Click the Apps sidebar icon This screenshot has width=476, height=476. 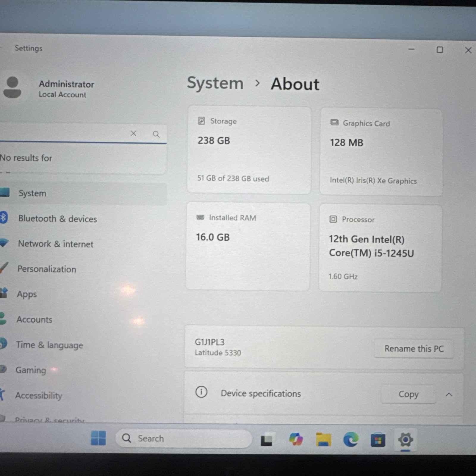pos(4,293)
